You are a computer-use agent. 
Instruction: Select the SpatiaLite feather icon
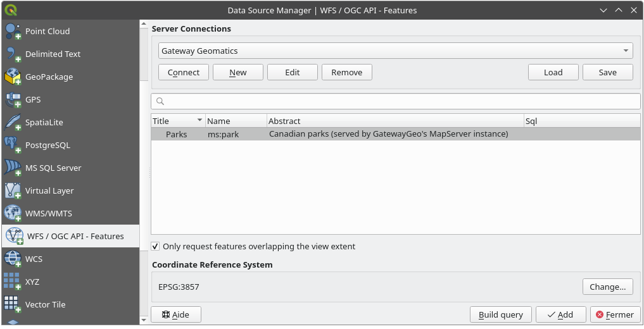13,123
